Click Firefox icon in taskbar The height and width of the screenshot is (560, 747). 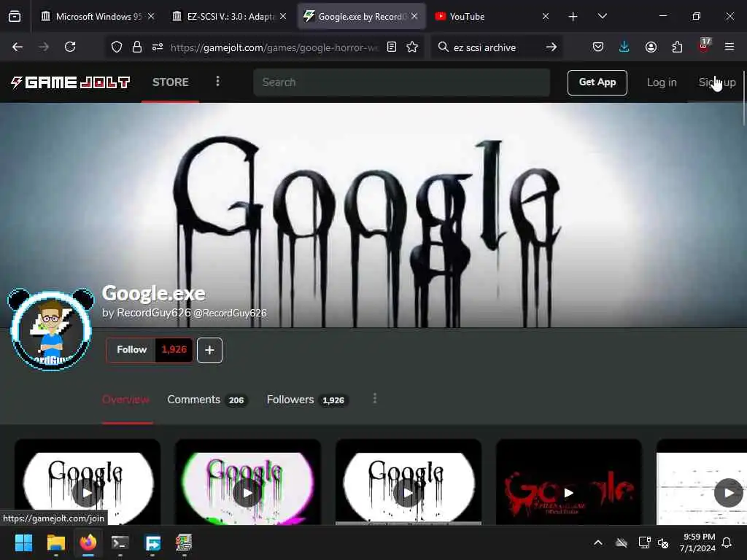coord(88,542)
